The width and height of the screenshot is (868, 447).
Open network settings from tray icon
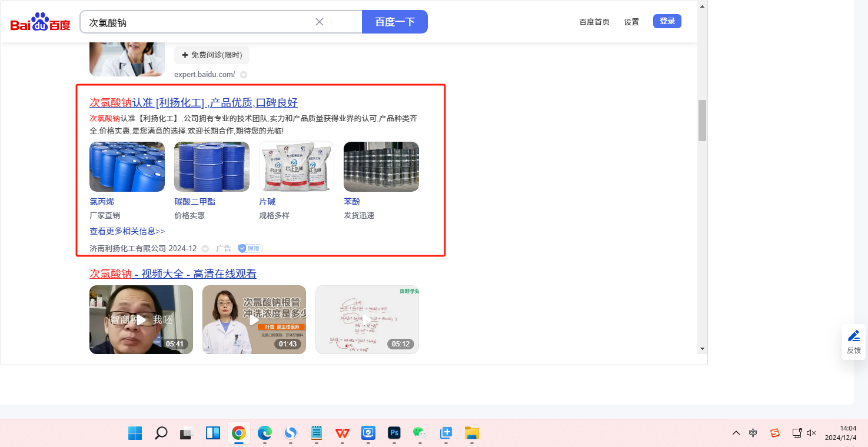pos(797,433)
